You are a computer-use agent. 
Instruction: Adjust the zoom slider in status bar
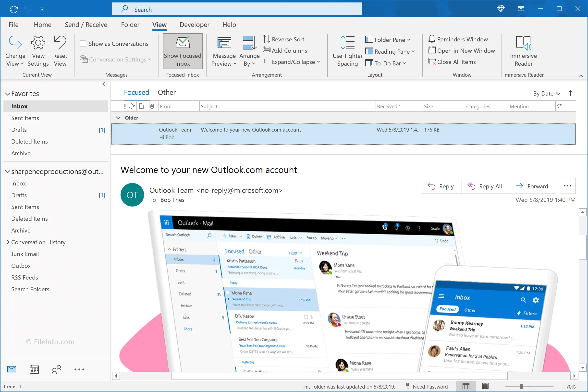point(521,386)
